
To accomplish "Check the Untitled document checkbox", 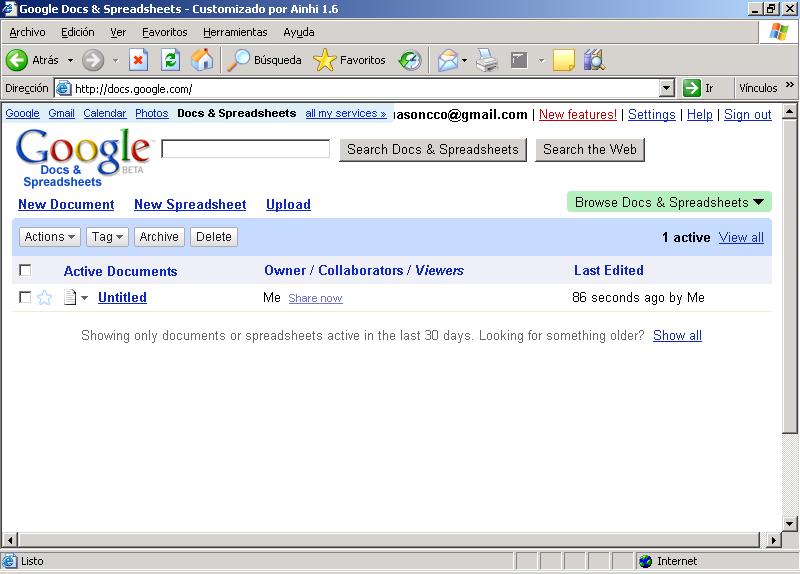I will (24, 297).
